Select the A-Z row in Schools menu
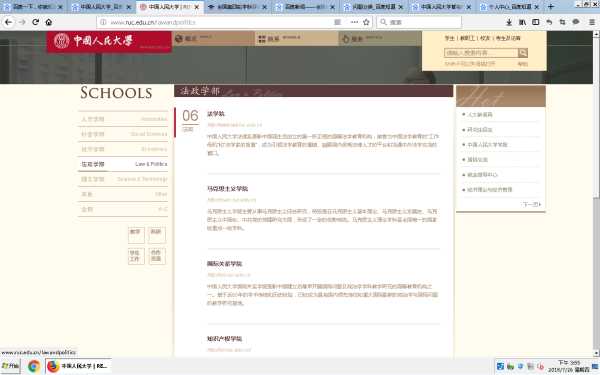This screenshot has width=600, height=375. click(x=123, y=209)
